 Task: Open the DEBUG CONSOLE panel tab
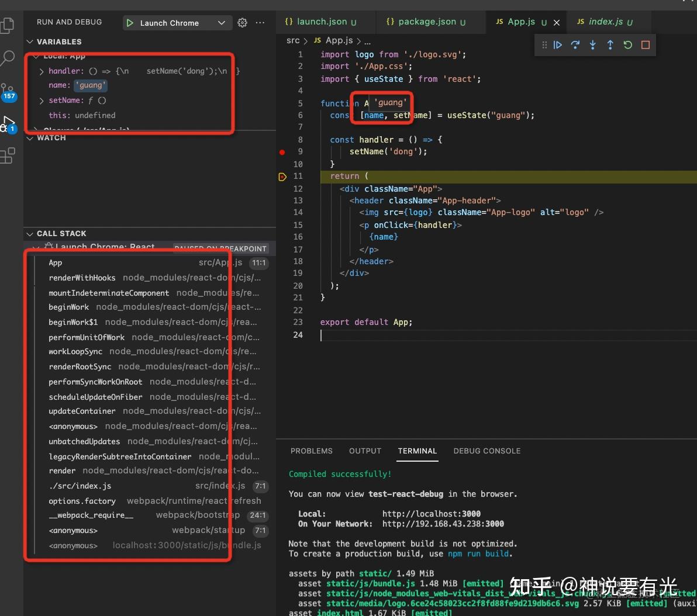(486, 451)
